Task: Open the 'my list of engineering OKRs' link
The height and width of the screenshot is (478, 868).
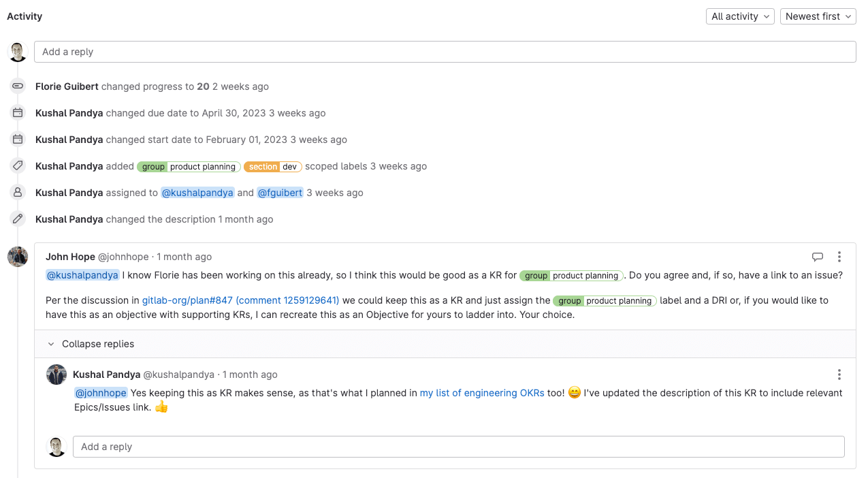Action: pos(481,393)
